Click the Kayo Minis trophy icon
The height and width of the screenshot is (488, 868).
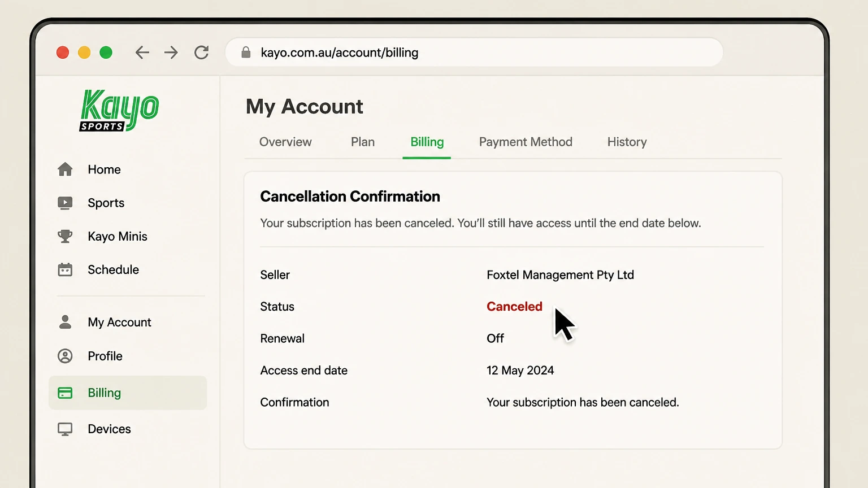pos(65,236)
